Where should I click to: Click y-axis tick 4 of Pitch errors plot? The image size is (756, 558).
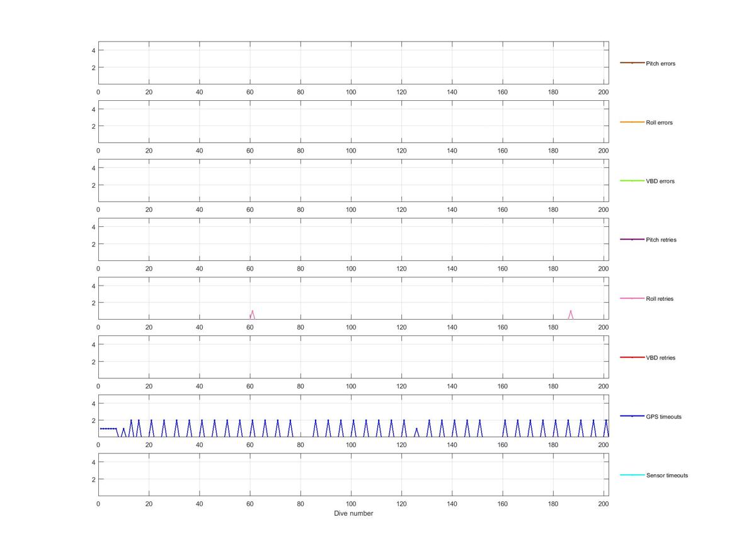[93, 50]
